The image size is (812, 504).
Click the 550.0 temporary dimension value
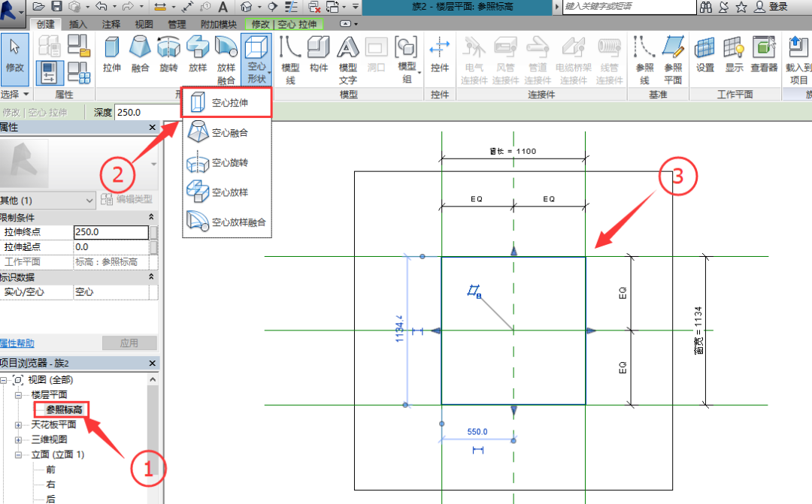(477, 432)
